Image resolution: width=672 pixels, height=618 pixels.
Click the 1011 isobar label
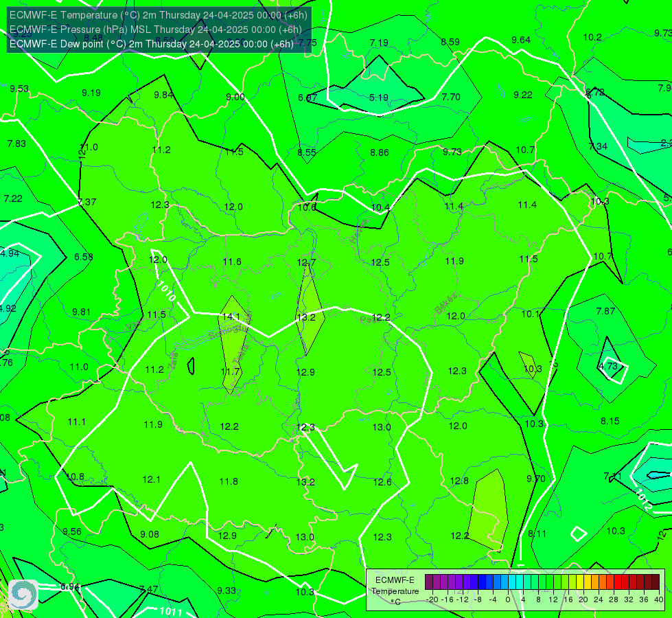[x=171, y=611]
